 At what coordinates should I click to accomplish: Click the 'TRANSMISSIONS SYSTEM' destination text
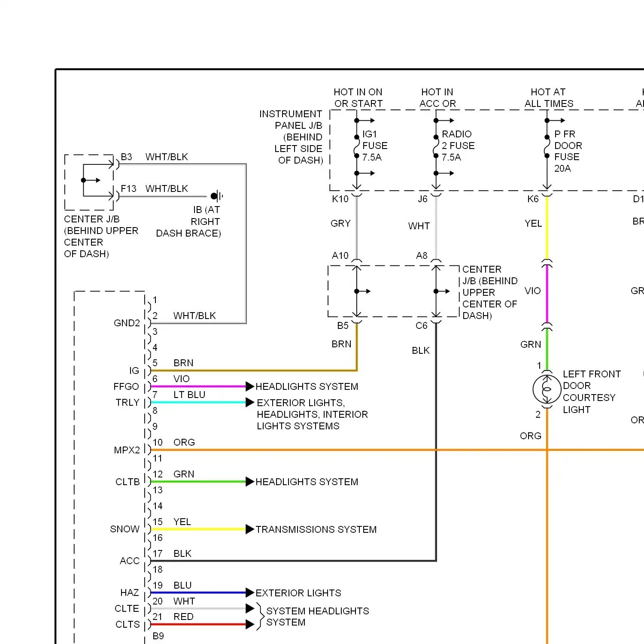(316, 529)
